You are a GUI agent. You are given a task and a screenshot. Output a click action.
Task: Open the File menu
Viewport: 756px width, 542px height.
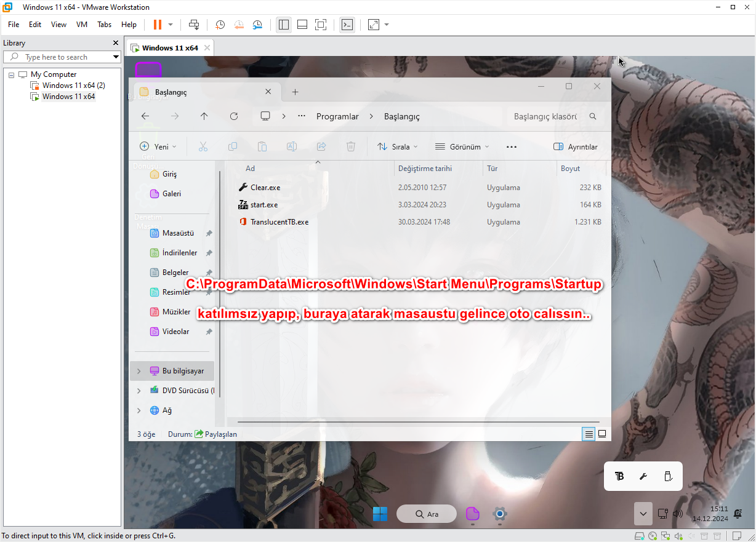[14, 25]
